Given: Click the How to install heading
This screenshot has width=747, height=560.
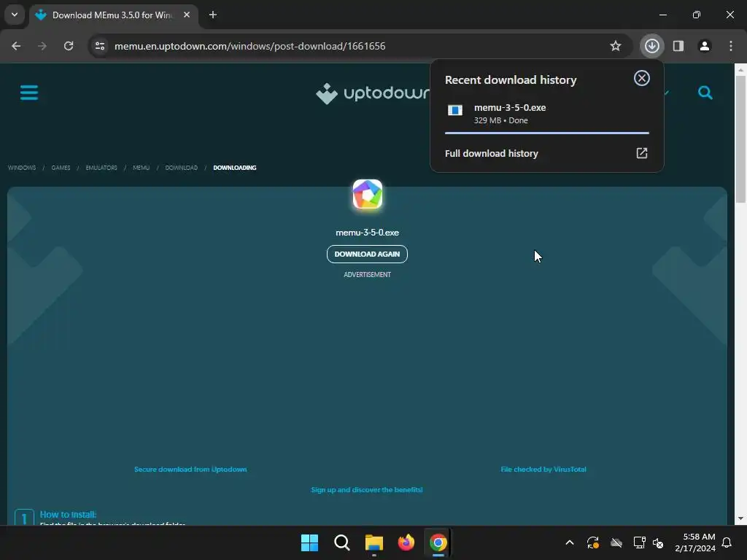Looking at the screenshot, I should 68,514.
